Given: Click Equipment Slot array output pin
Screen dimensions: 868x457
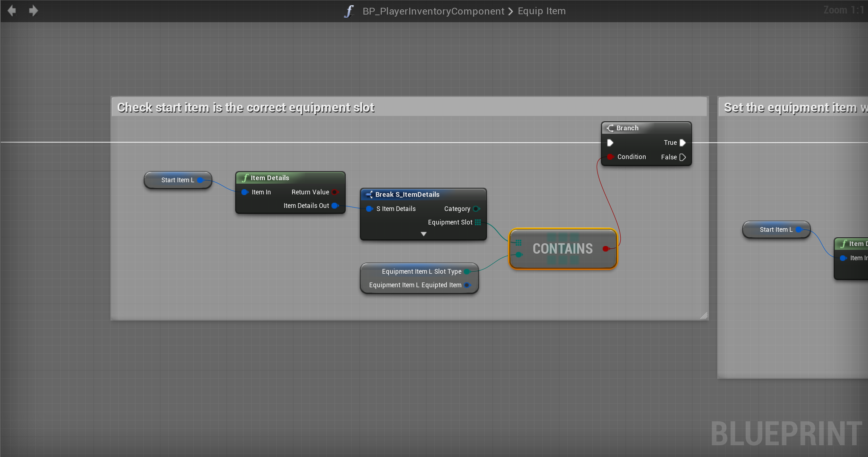Looking at the screenshot, I should (x=478, y=222).
